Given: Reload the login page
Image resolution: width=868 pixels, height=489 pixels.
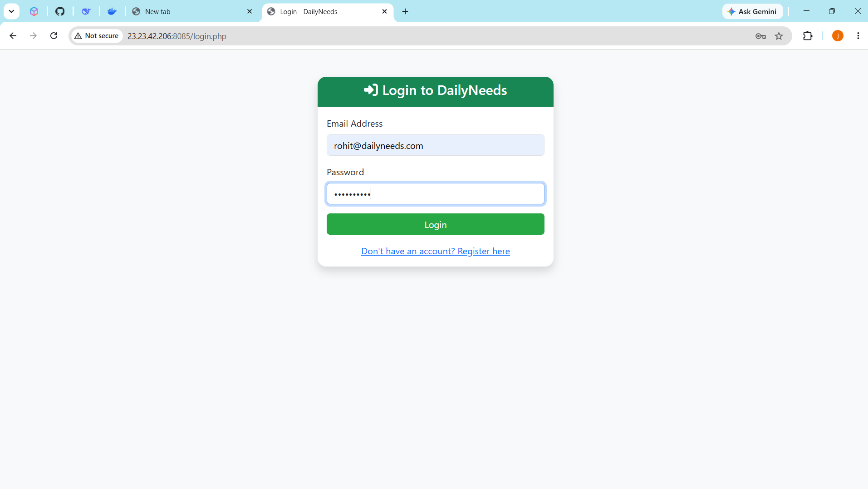Looking at the screenshot, I should click(54, 36).
